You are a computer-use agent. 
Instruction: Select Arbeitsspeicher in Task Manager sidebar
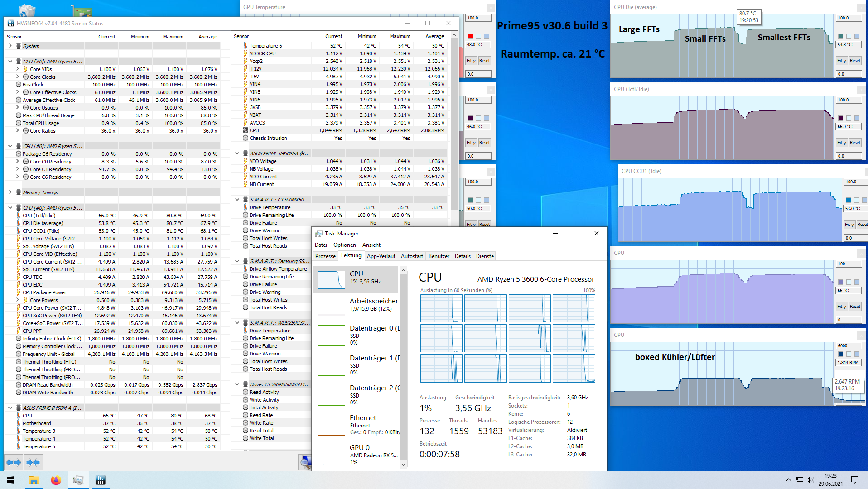(357, 306)
